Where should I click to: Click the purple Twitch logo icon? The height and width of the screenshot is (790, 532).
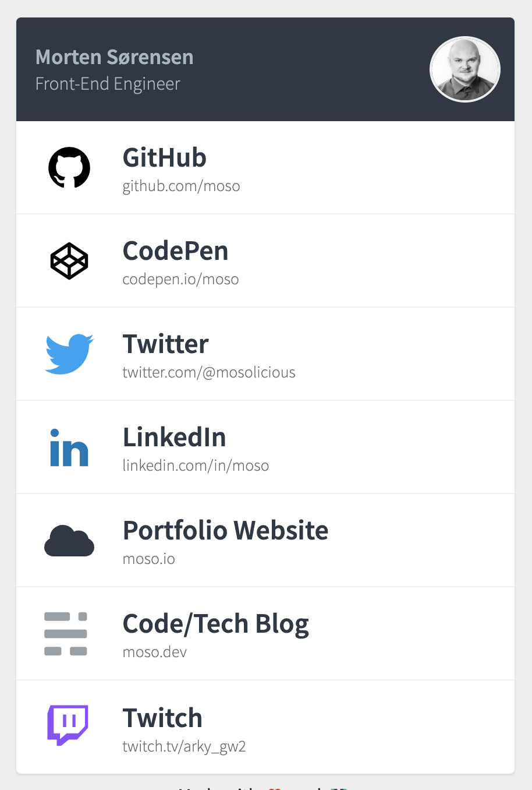[68, 725]
